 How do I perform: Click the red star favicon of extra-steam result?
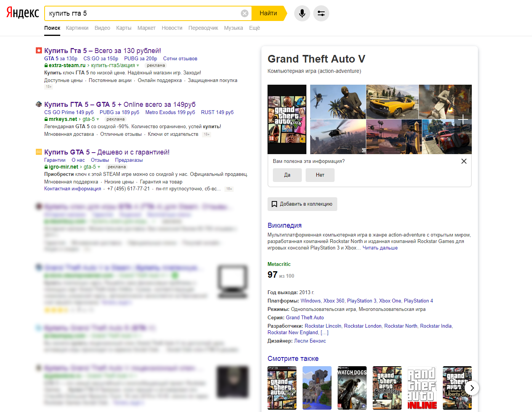pos(39,50)
